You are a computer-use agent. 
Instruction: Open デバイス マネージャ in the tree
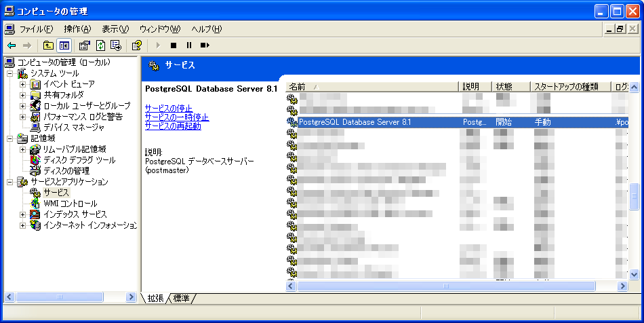point(74,128)
